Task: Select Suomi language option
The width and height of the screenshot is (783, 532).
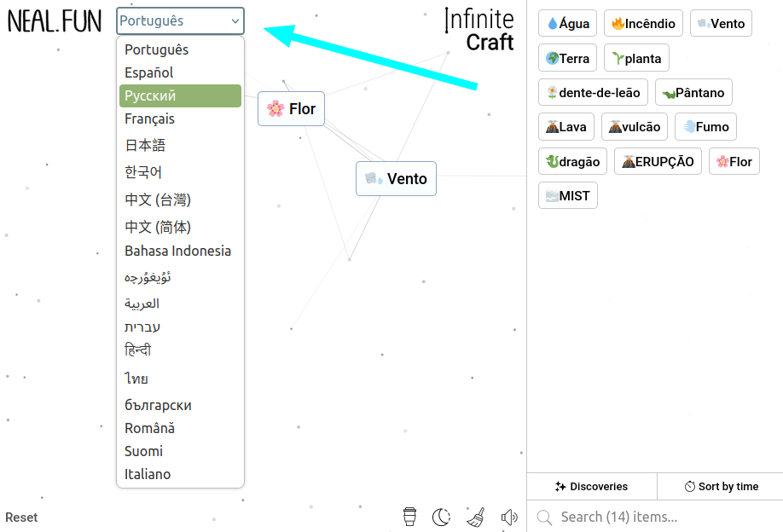Action: [180, 451]
